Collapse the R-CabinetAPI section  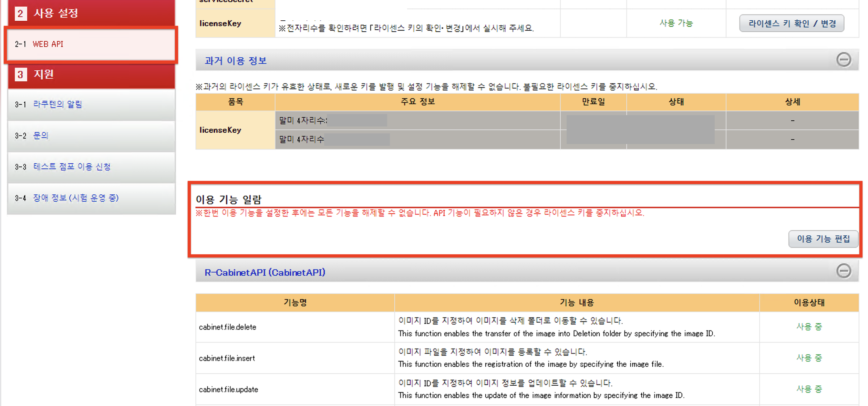point(843,271)
